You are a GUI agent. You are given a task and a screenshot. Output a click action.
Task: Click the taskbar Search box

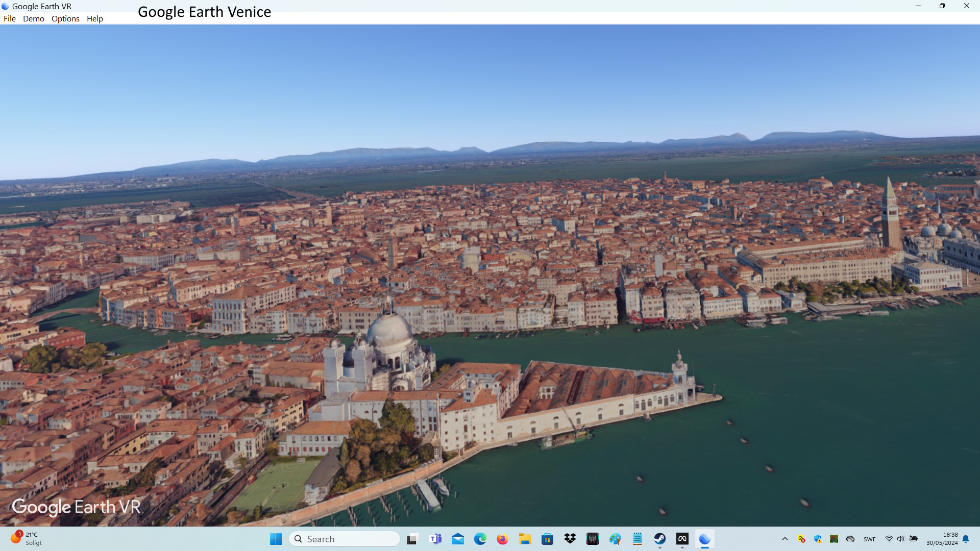pos(345,539)
